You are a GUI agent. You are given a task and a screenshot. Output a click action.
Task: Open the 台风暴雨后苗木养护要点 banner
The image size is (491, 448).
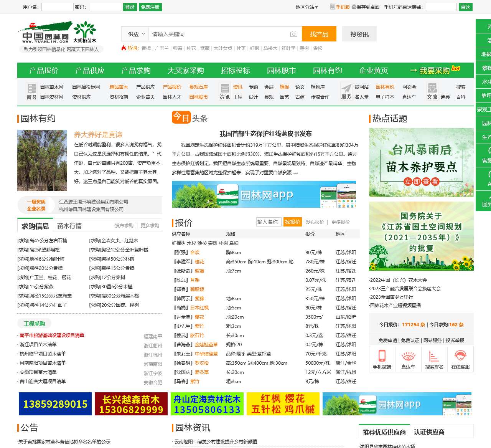pyautogui.click(x=421, y=162)
